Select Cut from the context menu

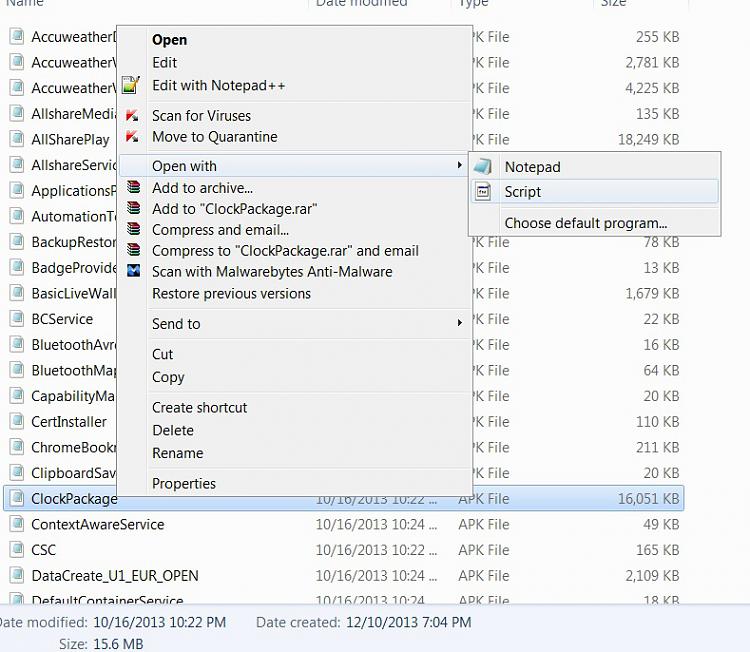tap(163, 354)
